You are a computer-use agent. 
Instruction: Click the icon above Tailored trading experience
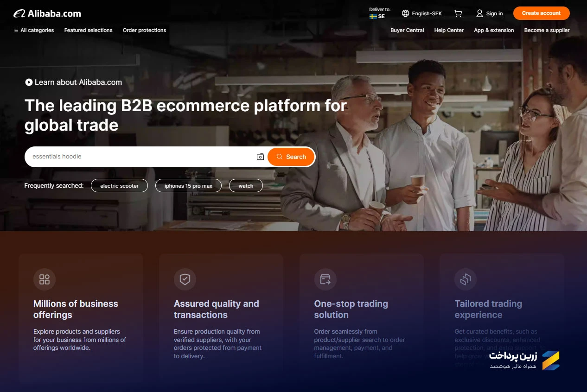pyautogui.click(x=465, y=279)
